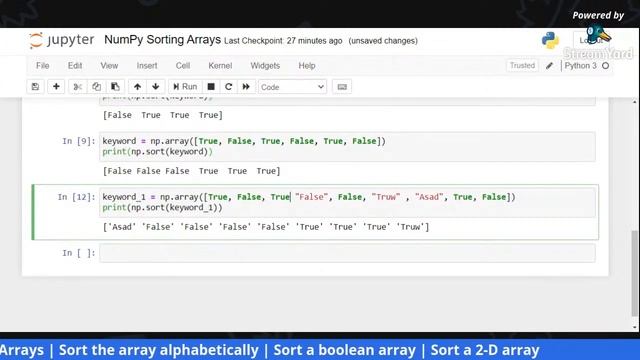Click the Logout button
This screenshot has width=640, height=360.
(591, 40)
